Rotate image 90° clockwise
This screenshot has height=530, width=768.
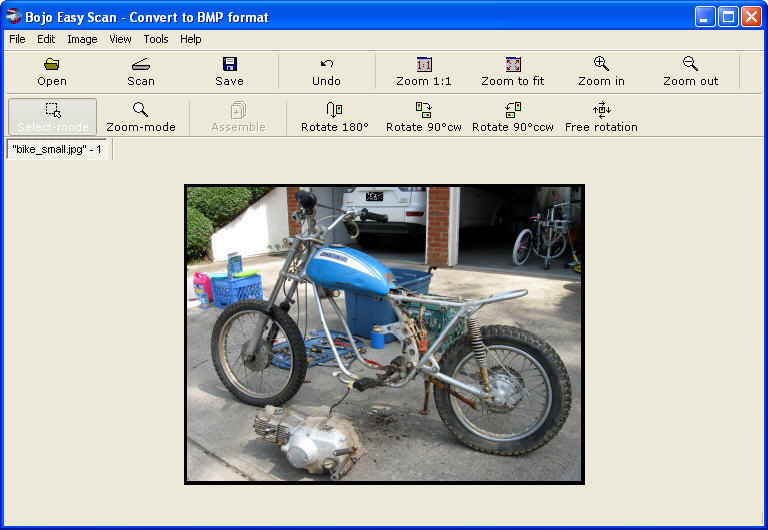coord(424,117)
